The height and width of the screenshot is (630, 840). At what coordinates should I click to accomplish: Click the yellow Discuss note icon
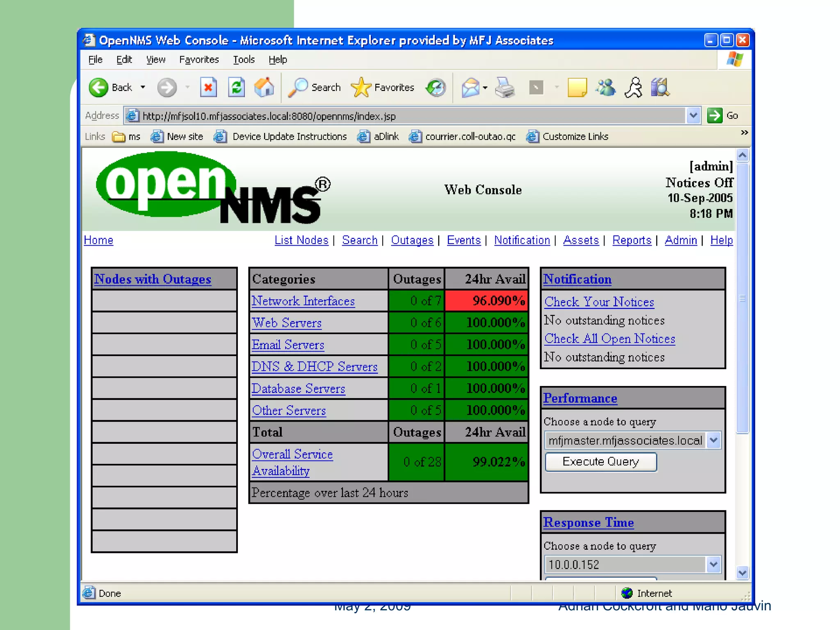[577, 87]
